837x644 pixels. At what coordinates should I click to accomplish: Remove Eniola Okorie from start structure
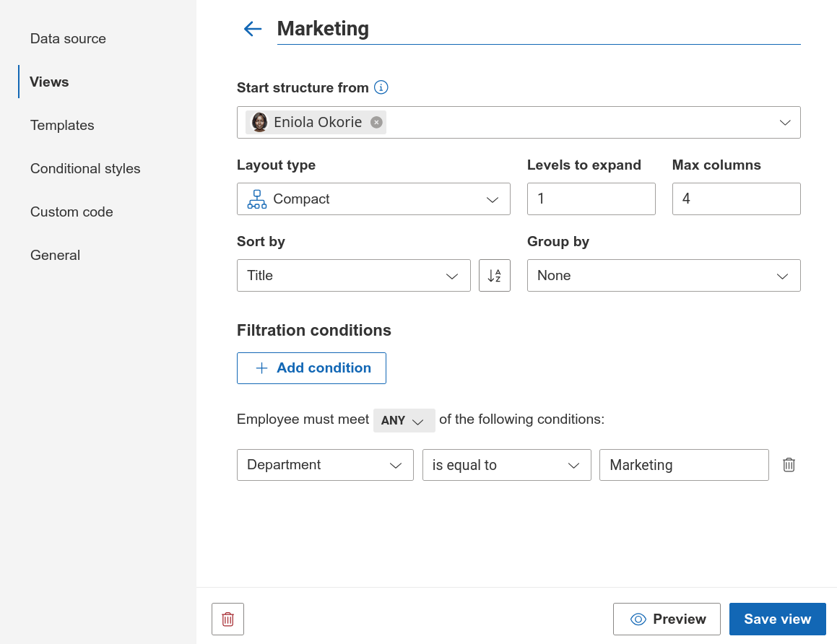[x=376, y=122]
